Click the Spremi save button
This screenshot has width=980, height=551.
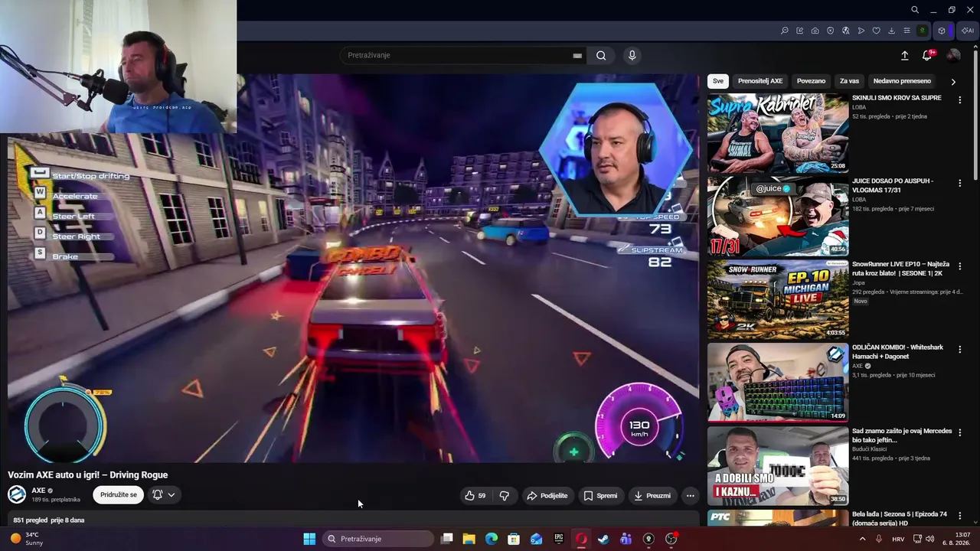tap(600, 496)
